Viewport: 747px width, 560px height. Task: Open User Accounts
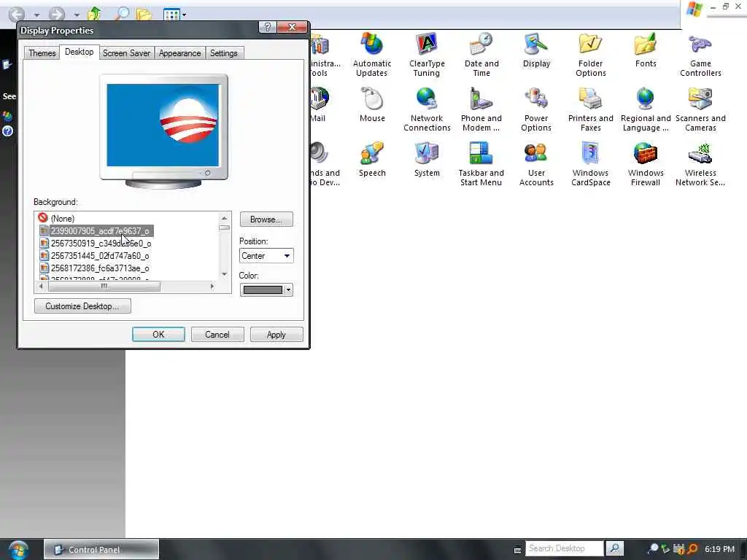point(536,164)
